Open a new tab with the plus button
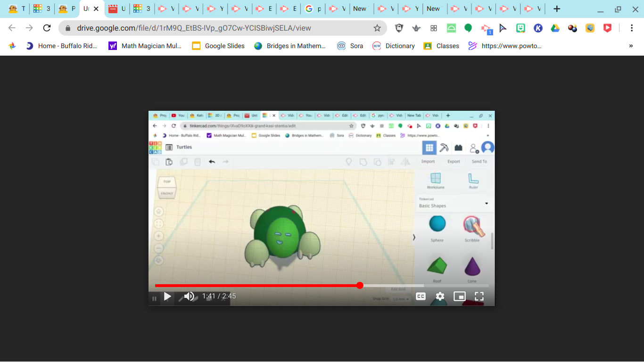Screen dimensions: 644x362 557,9
